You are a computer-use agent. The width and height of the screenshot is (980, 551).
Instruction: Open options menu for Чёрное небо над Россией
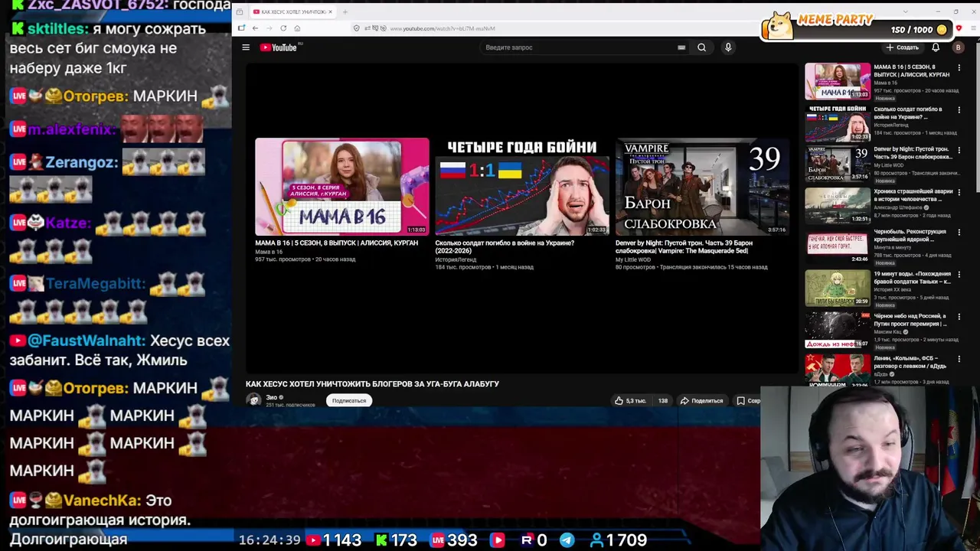point(959,317)
